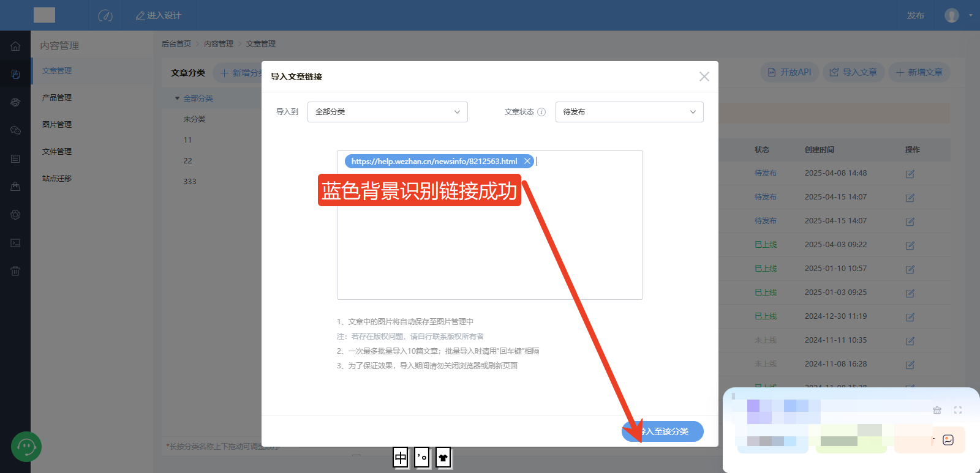Click the 导入文章 button

[x=853, y=72]
